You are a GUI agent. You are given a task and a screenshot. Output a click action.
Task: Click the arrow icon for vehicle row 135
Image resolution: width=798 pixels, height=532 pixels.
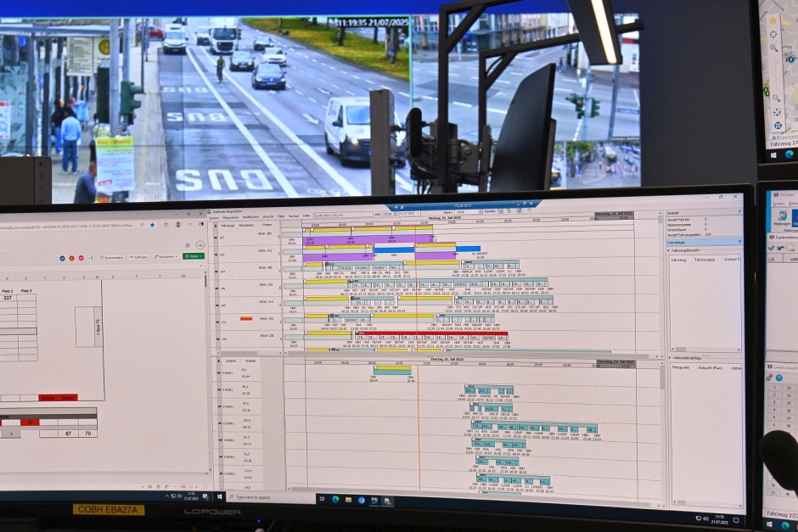(x=216, y=255)
